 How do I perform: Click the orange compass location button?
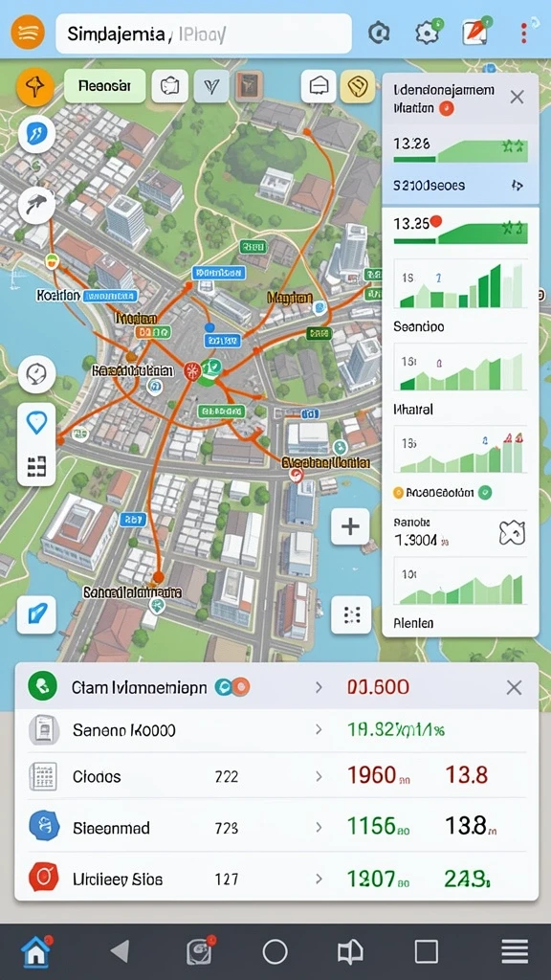pos(34,86)
